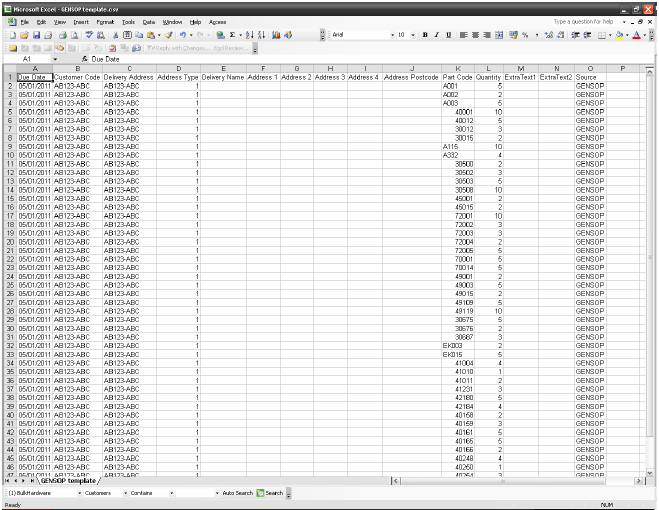The width and height of the screenshot is (659, 510).
Task: Activate the Format Painter brush
Action: [169, 35]
